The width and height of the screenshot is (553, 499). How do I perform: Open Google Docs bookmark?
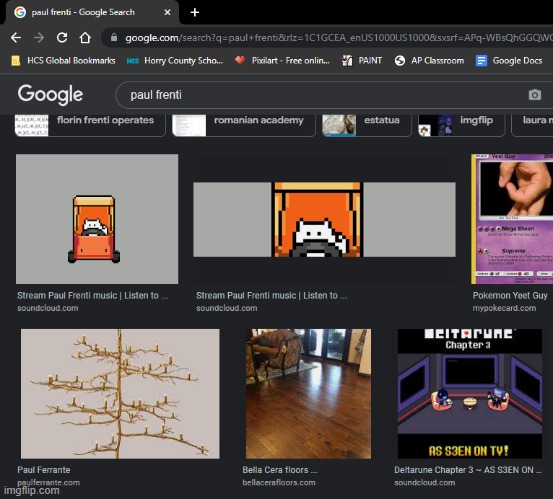pyautogui.click(x=509, y=61)
